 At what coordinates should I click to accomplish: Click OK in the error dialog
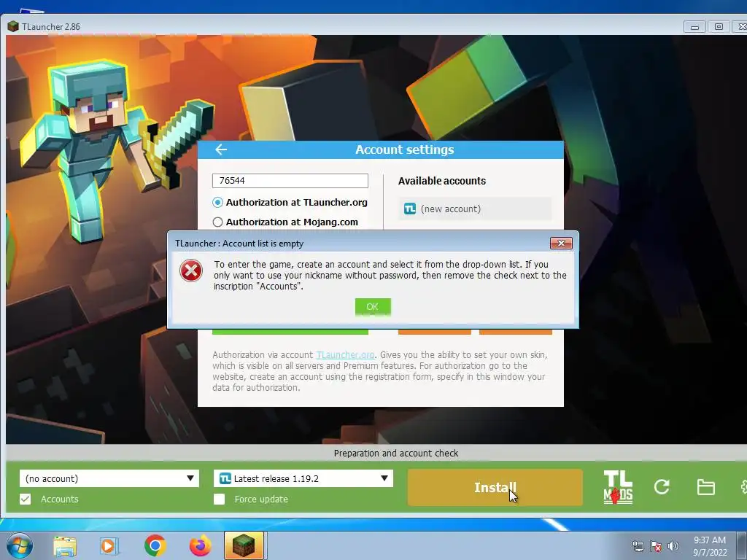373,307
